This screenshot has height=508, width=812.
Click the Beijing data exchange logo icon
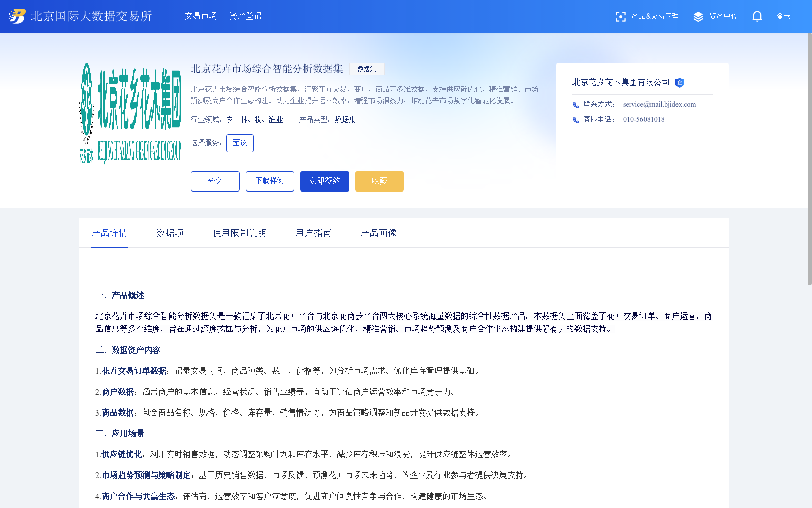[x=17, y=16]
